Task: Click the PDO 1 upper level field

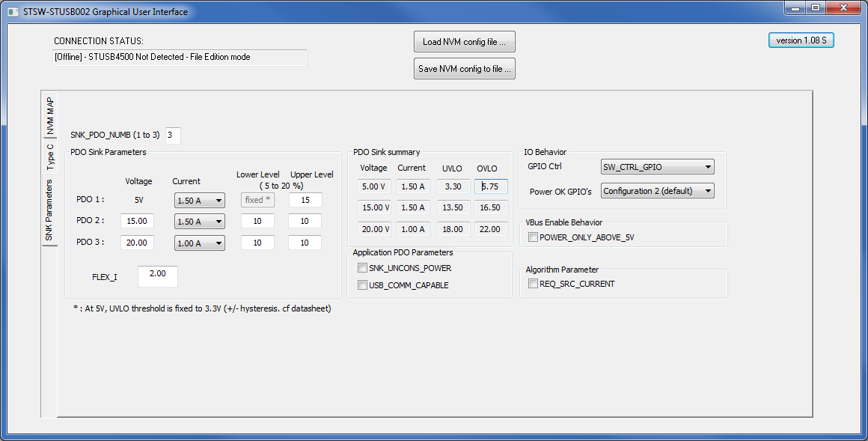Action: point(305,200)
